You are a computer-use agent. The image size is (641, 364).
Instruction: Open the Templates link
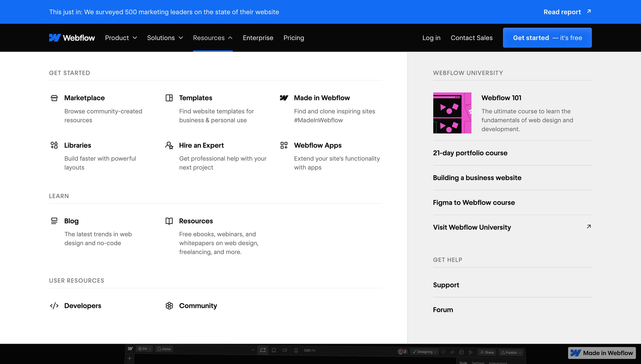coord(196,98)
